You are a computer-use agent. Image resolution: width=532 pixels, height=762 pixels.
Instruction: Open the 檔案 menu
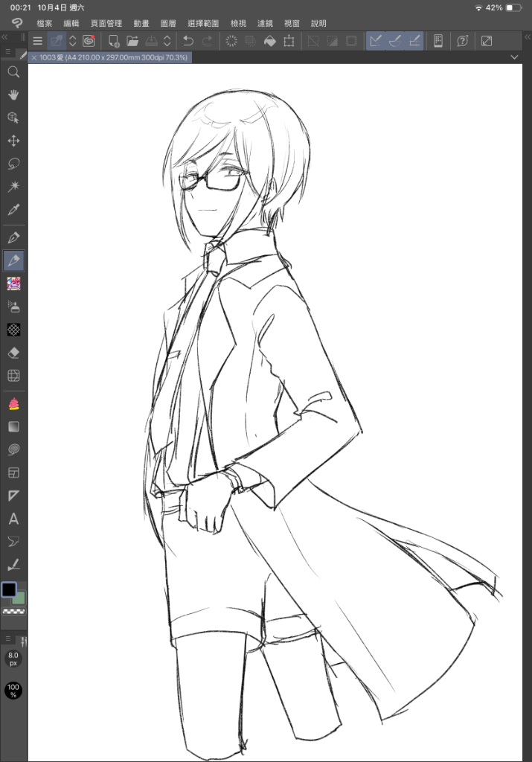(x=44, y=24)
